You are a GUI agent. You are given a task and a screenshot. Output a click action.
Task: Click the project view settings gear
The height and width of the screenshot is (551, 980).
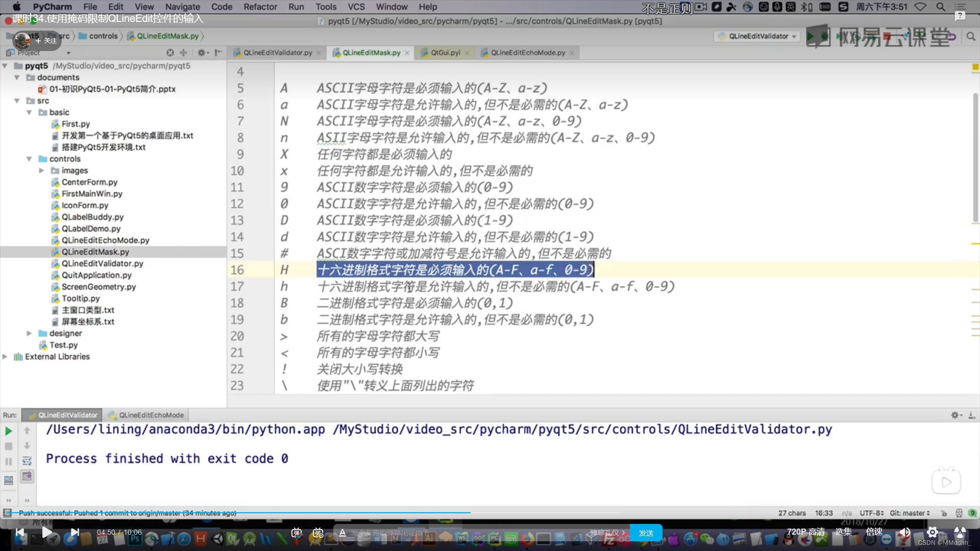click(x=201, y=53)
